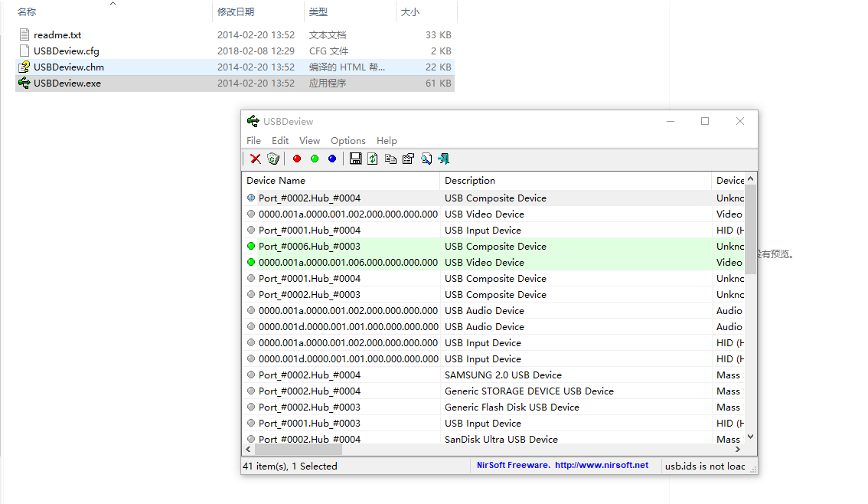Viewport: 868px width, 504px height.
Task: Click the Find magnifier toolbar icon
Action: (426, 159)
